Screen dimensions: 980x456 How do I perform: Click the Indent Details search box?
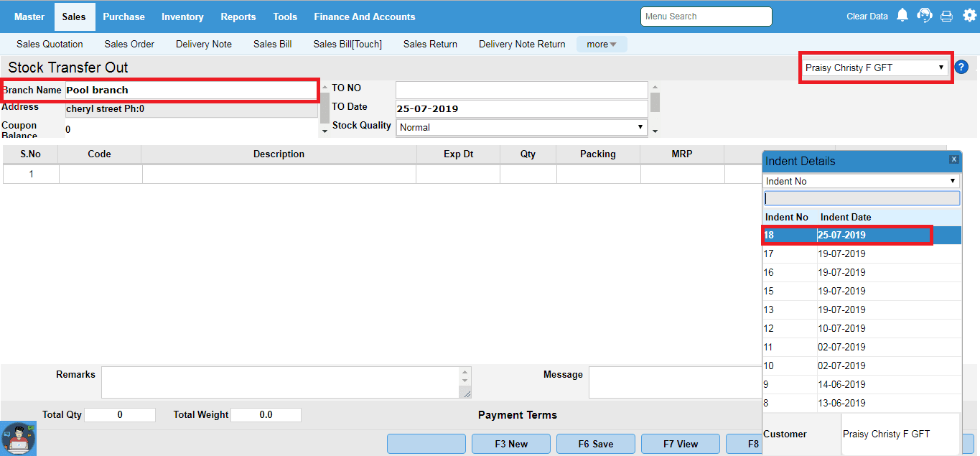(862, 198)
